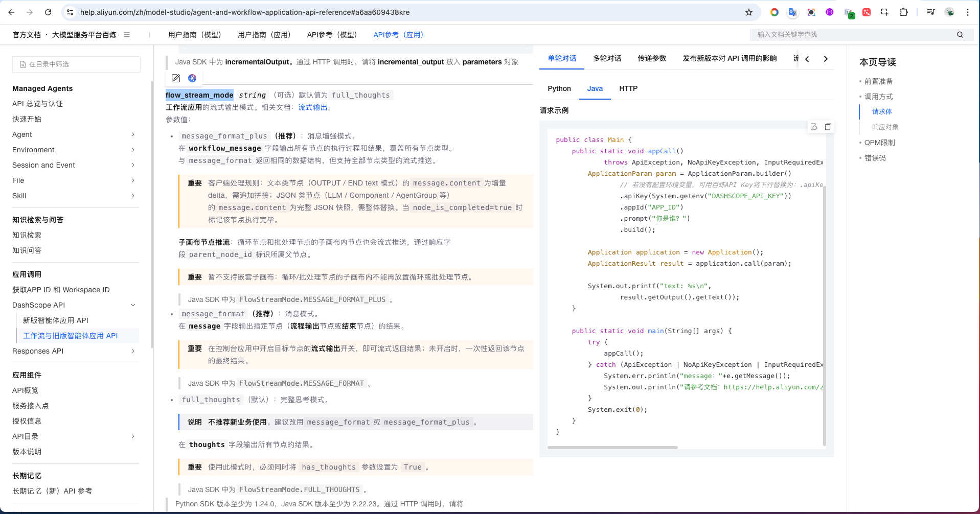Viewport: 980px width, 514px height.
Task: Open the Chrome three-dot menu
Action: [968, 12]
